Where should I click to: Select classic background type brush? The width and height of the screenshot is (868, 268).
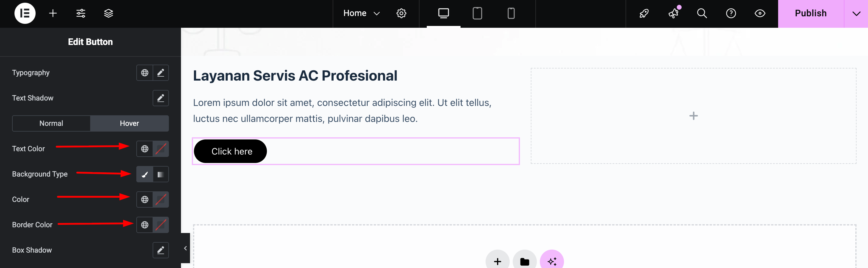pyautogui.click(x=144, y=174)
